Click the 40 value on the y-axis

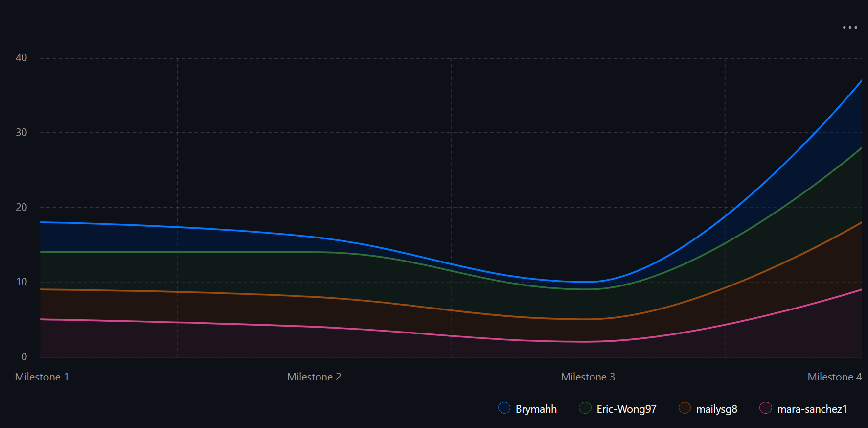[x=21, y=58]
